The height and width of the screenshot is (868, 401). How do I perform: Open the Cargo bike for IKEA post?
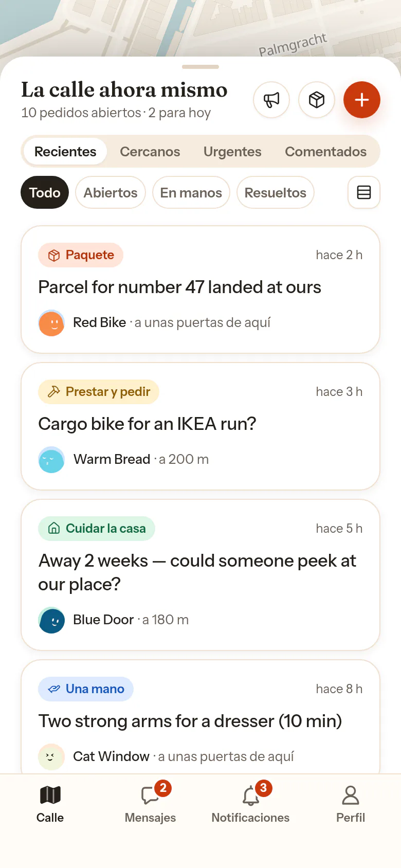point(200,426)
